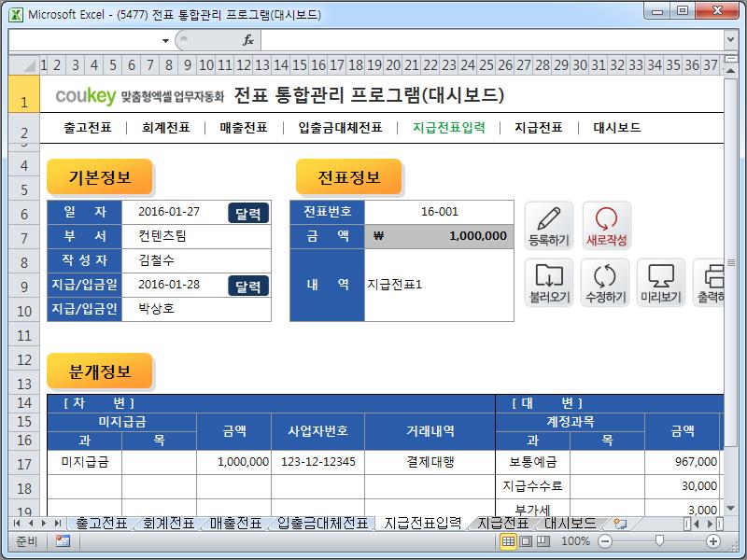
Task: Click the 새로작성 (new) icon button
Action: pyautogui.click(x=606, y=226)
